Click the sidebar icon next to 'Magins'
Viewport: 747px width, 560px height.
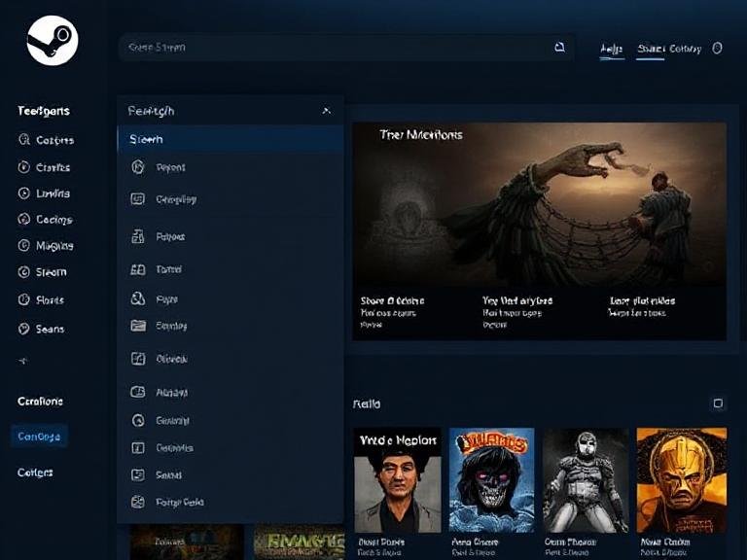(x=23, y=245)
